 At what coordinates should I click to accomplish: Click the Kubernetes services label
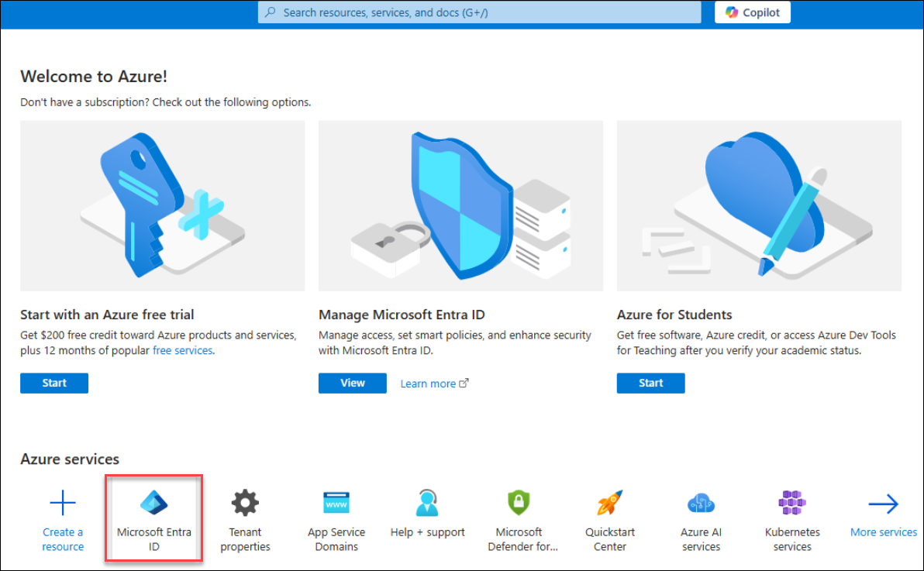[x=792, y=539]
